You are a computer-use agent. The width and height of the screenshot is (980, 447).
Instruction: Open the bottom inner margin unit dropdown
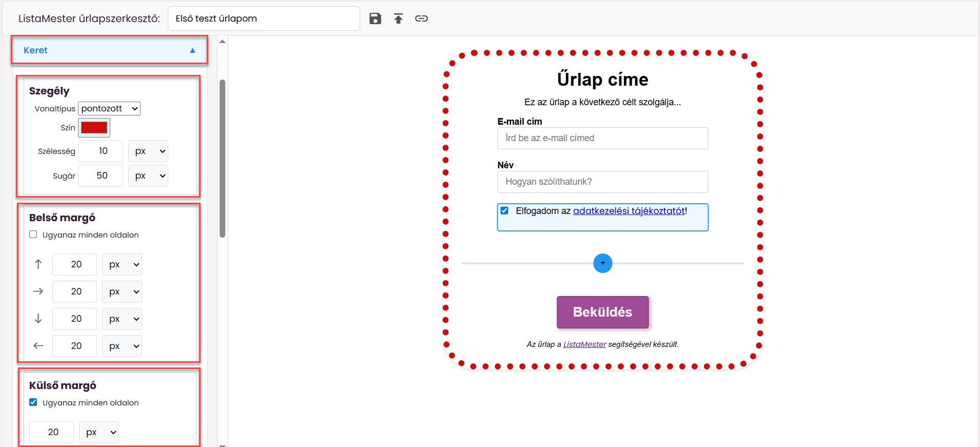(122, 319)
